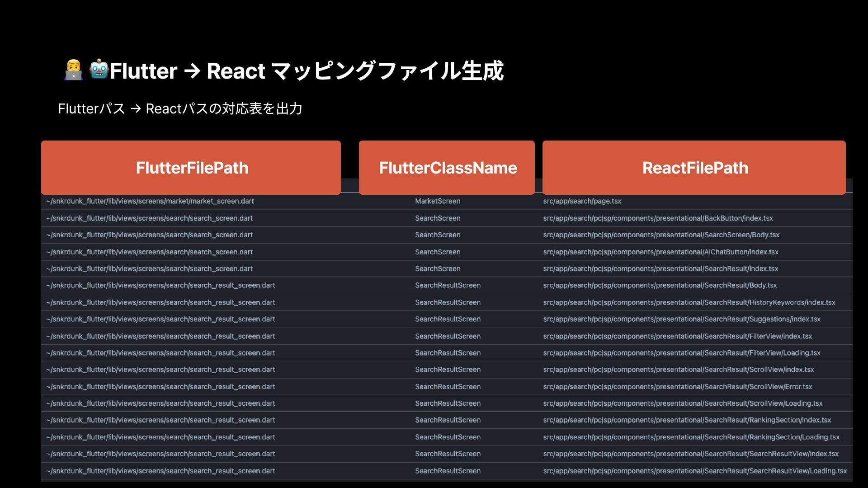
Task: Select SearchResultScreen class in RankingSection/index.tsx row
Action: 448,420
